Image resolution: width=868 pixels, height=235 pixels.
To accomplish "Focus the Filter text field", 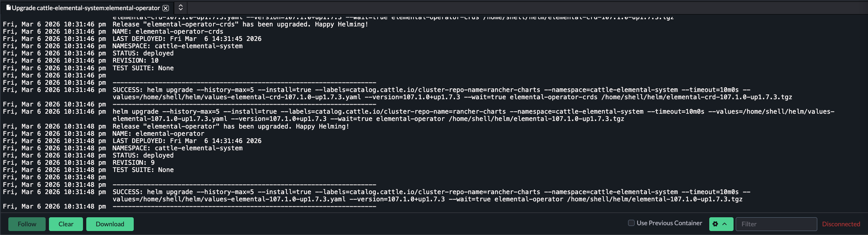I will coord(776,224).
